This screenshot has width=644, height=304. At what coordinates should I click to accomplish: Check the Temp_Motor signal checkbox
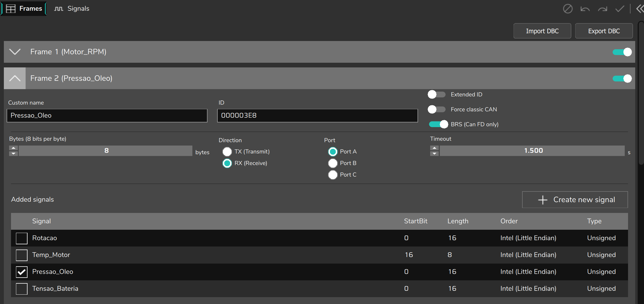tap(21, 255)
